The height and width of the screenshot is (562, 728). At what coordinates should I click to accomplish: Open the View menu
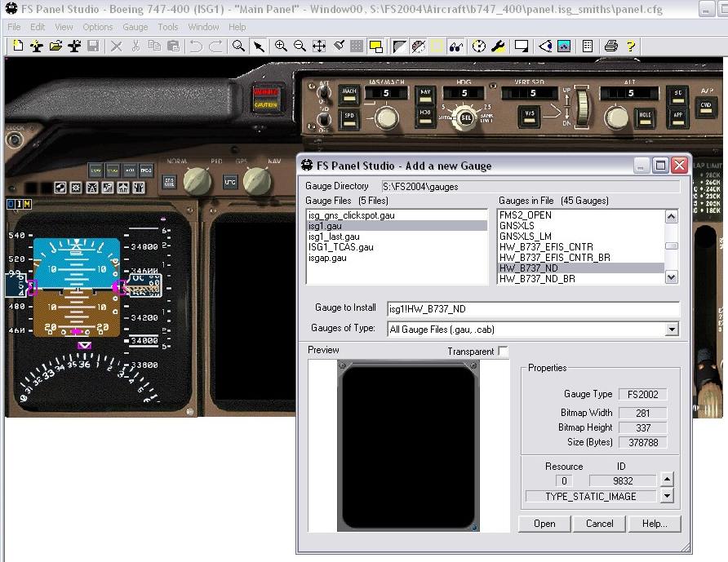[64, 27]
